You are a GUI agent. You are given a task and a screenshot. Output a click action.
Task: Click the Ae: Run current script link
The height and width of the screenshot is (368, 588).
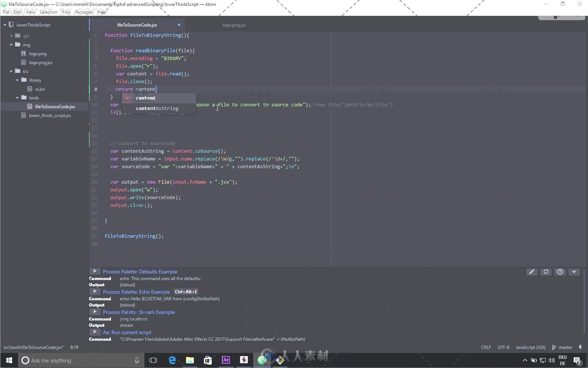(x=127, y=332)
